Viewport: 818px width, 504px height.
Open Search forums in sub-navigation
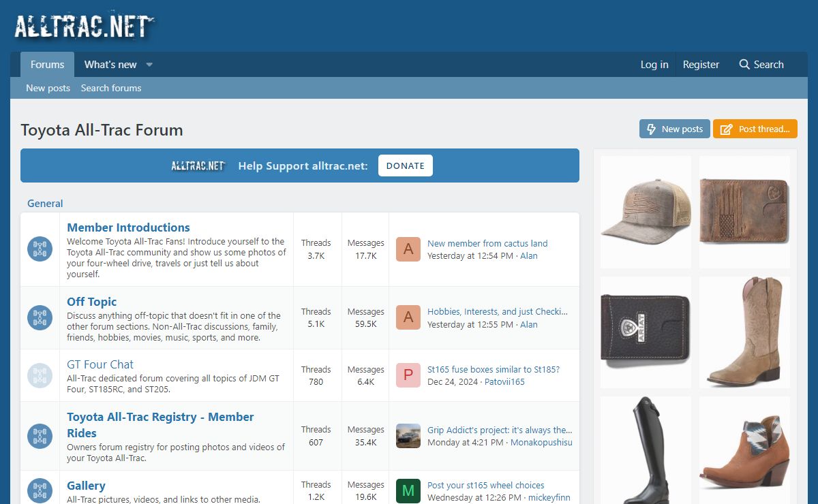coord(111,88)
